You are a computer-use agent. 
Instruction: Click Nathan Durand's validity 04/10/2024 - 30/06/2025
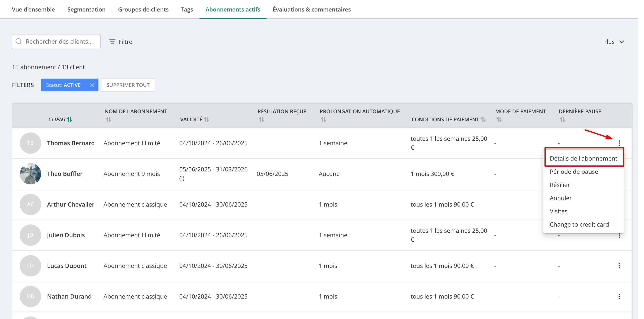pos(213,296)
